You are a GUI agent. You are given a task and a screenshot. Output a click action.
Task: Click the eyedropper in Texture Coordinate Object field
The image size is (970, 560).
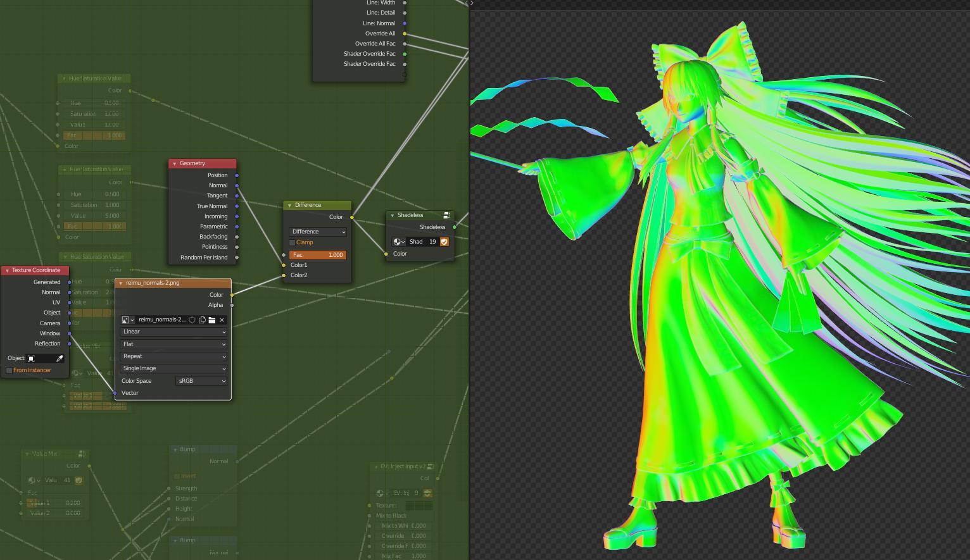tap(60, 358)
